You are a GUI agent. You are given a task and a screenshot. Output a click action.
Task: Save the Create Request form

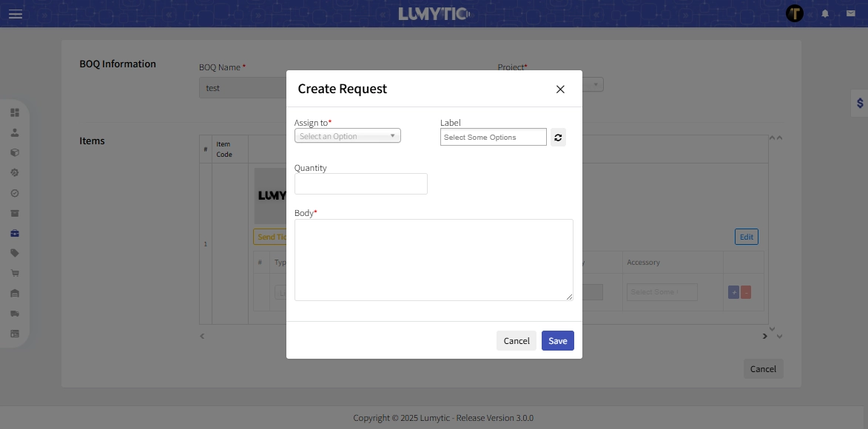pyautogui.click(x=557, y=340)
